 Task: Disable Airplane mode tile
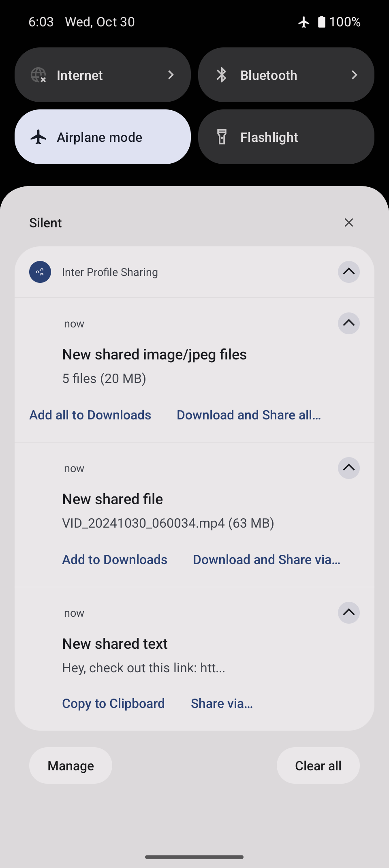[103, 137]
